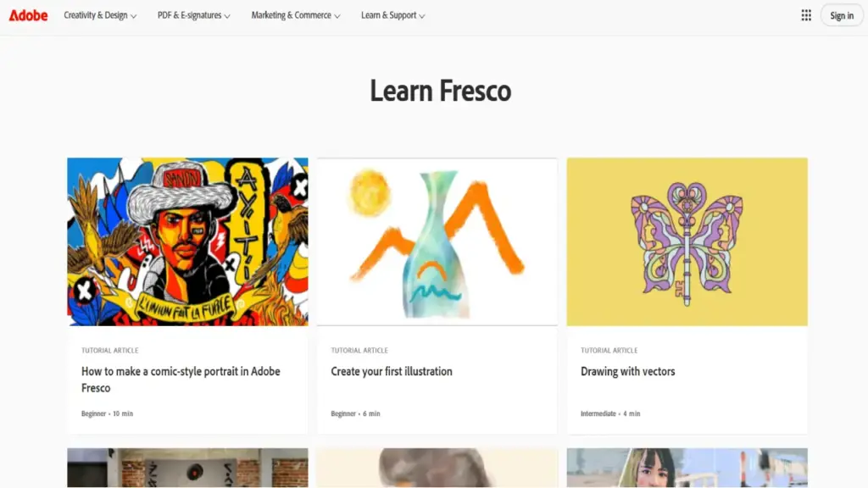Click the Adobe logo

point(27,14)
